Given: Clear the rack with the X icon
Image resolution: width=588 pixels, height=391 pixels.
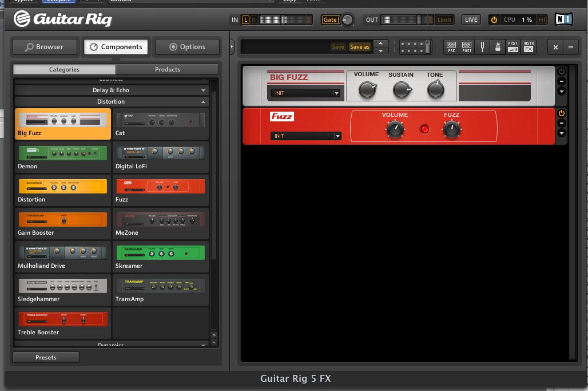Looking at the screenshot, I should [x=555, y=47].
